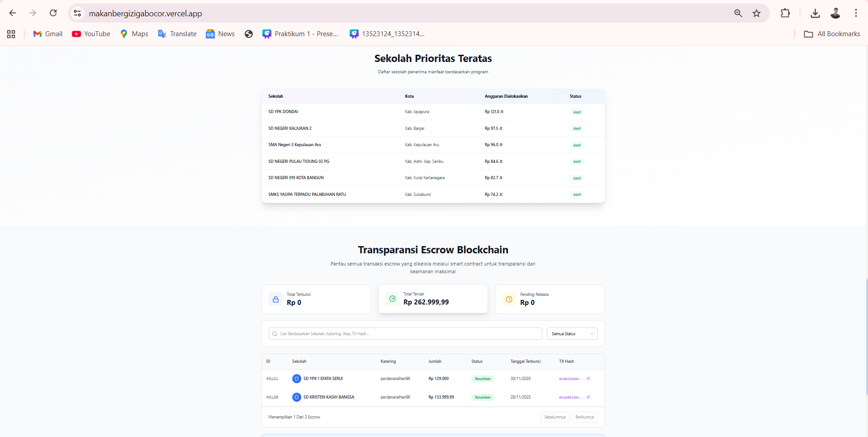Viewport: 868px width, 437px height.
Task: Open the Gmail bookmark
Action: pos(48,34)
